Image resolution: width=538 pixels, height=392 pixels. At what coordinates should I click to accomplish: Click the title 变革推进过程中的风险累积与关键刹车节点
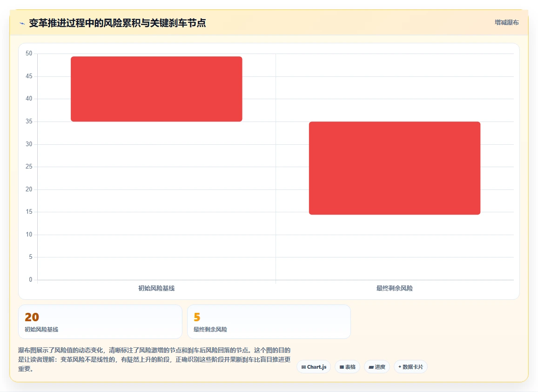pyautogui.click(x=117, y=23)
